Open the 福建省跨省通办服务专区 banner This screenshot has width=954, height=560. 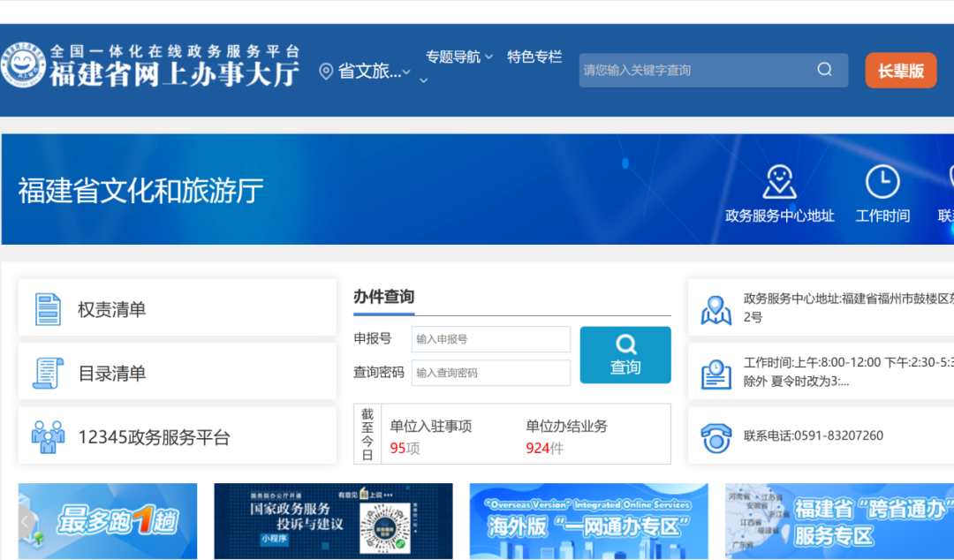(840, 521)
